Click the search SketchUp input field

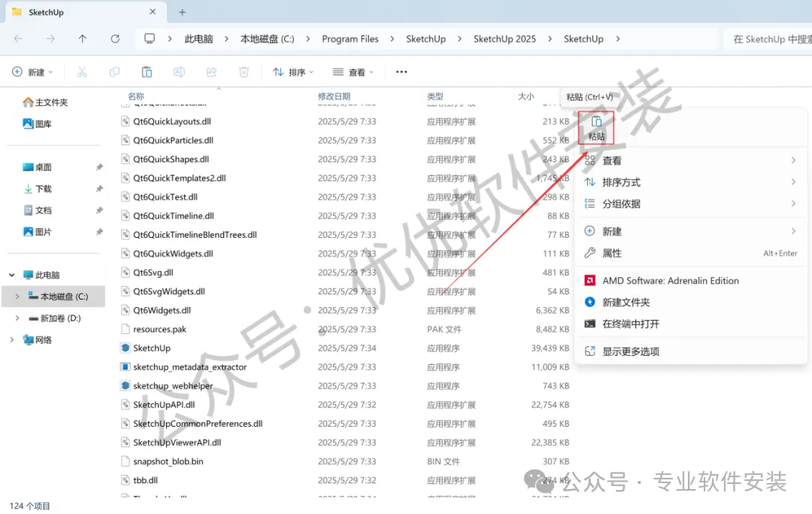(x=768, y=39)
